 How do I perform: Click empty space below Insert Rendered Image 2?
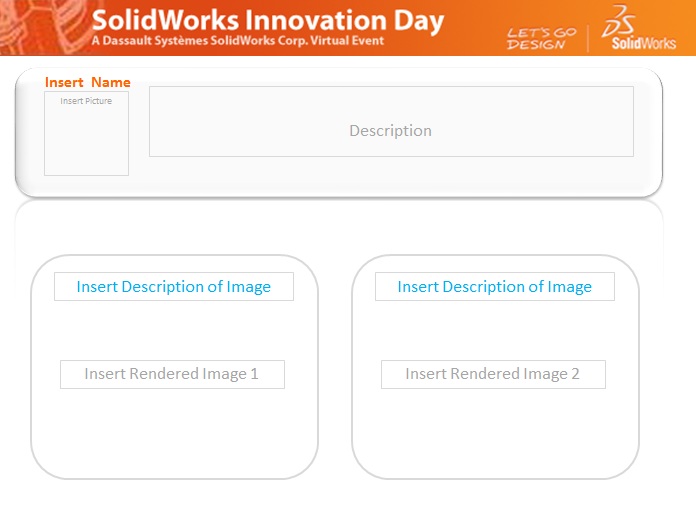coord(493,430)
